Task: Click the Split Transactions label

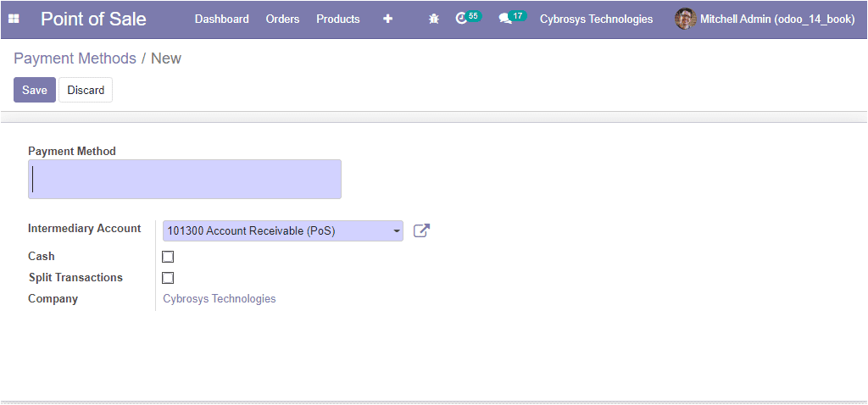Action: [75, 277]
